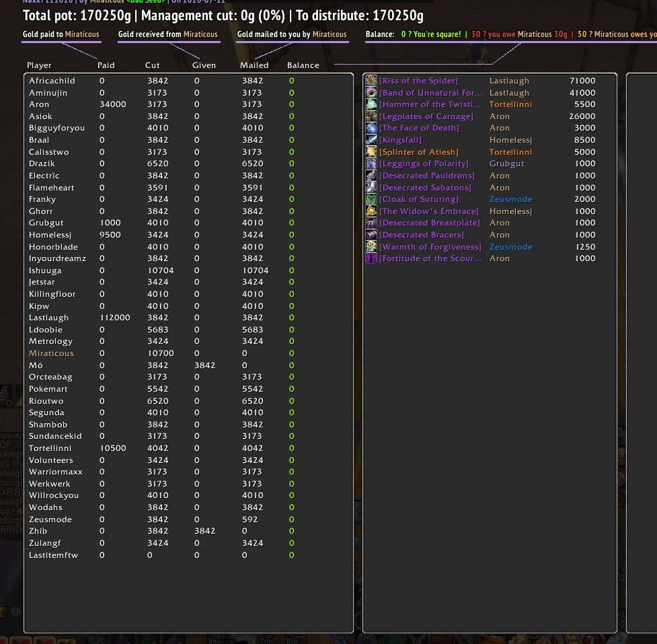Click the 41000 price for Band of Unnatural
657x644 pixels.
click(x=582, y=92)
